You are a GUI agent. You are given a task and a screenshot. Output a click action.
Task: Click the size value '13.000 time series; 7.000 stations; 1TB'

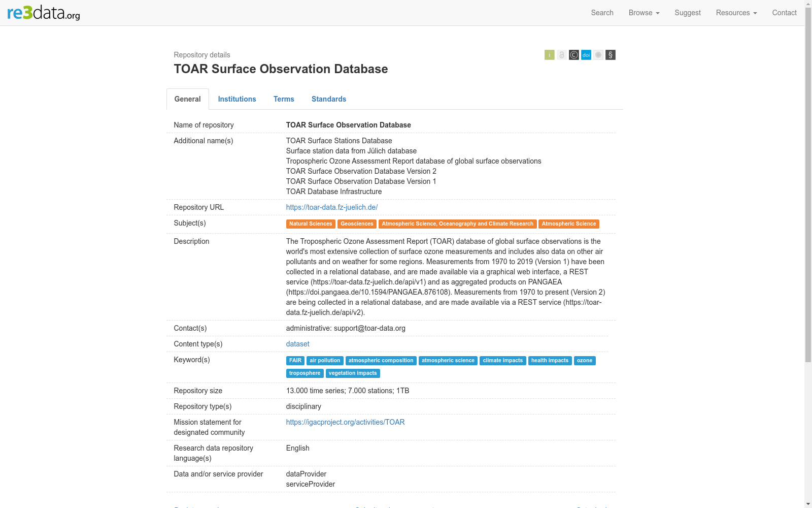348,391
